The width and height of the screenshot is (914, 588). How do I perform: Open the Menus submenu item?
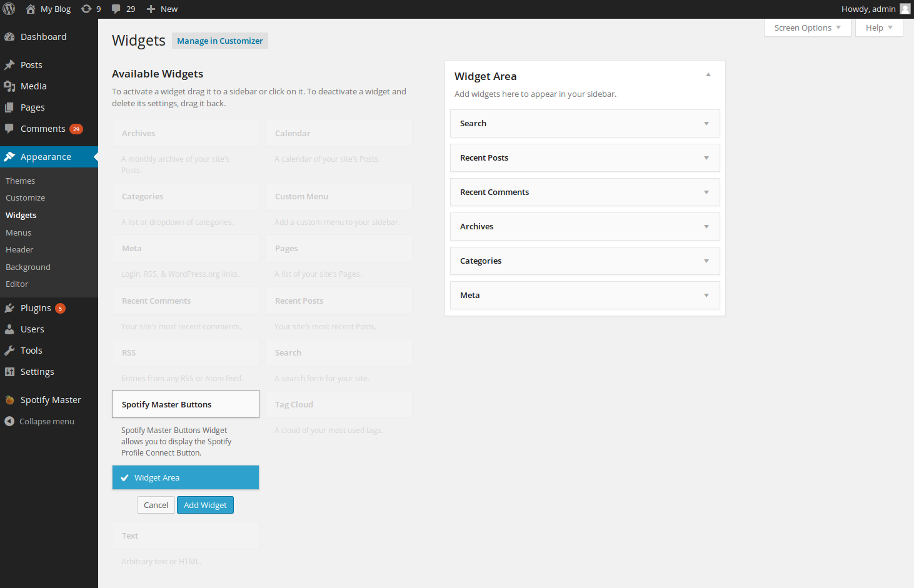[19, 232]
